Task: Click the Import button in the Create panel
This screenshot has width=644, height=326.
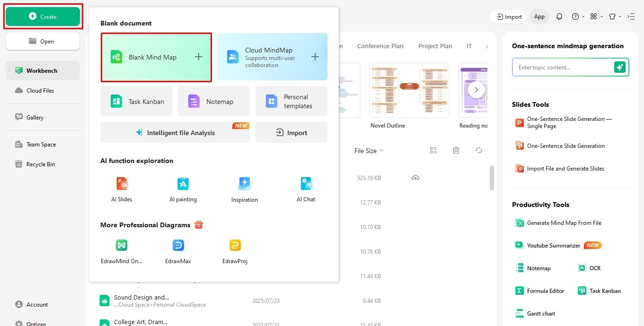Action: tap(291, 133)
